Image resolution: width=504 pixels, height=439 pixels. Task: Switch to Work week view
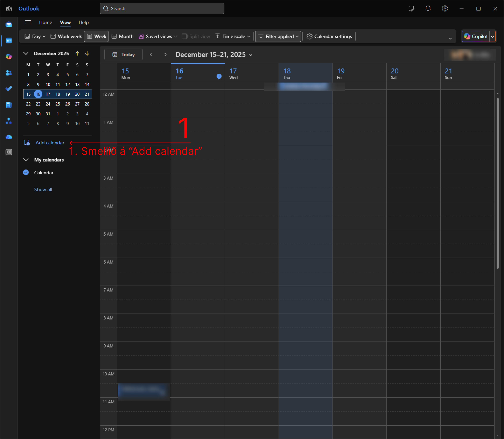(66, 36)
